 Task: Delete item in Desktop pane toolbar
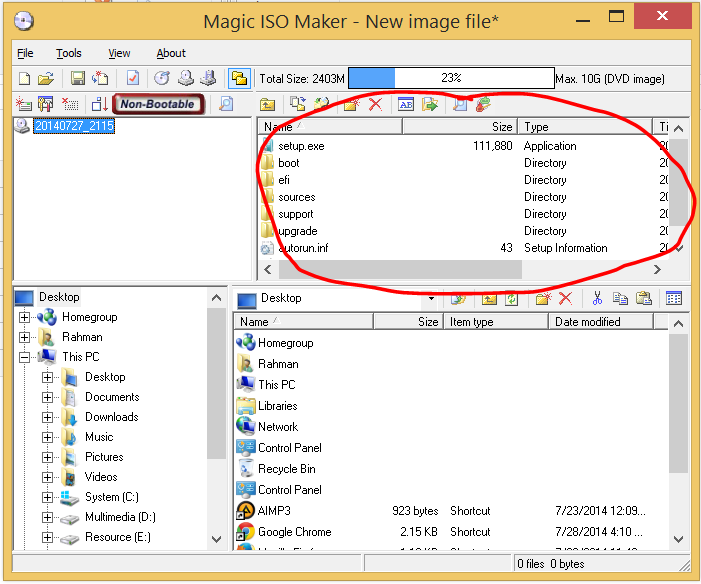point(566,298)
